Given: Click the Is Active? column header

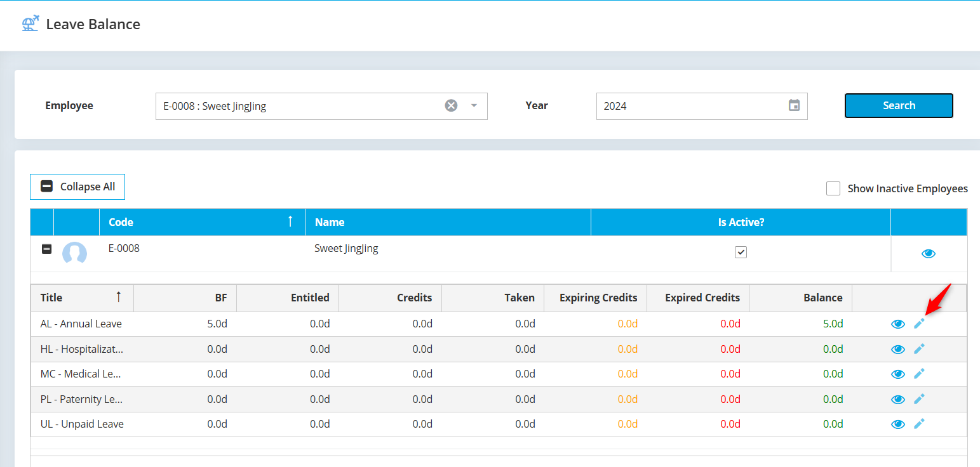Looking at the screenshot, I should [x=741, y=222].
